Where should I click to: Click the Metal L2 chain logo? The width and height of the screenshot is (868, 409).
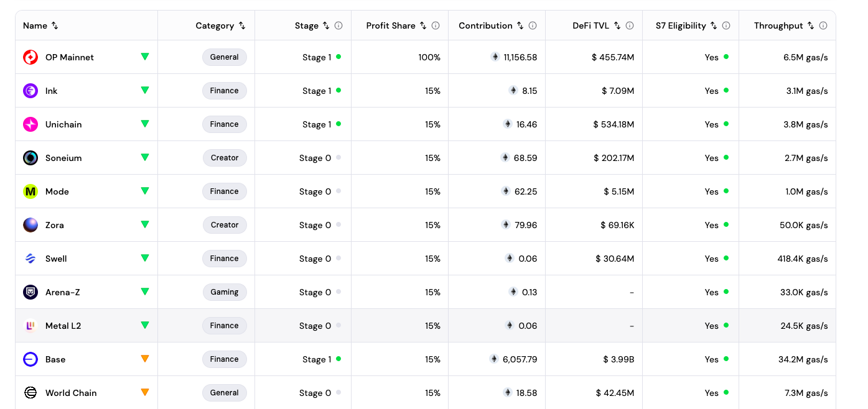[x=30, y=326]
